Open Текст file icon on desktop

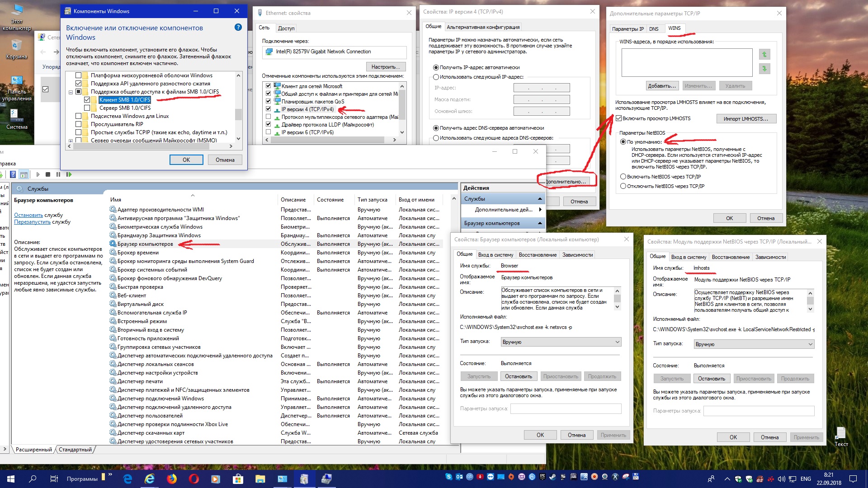pyautogui.click(x=841, y=436)
